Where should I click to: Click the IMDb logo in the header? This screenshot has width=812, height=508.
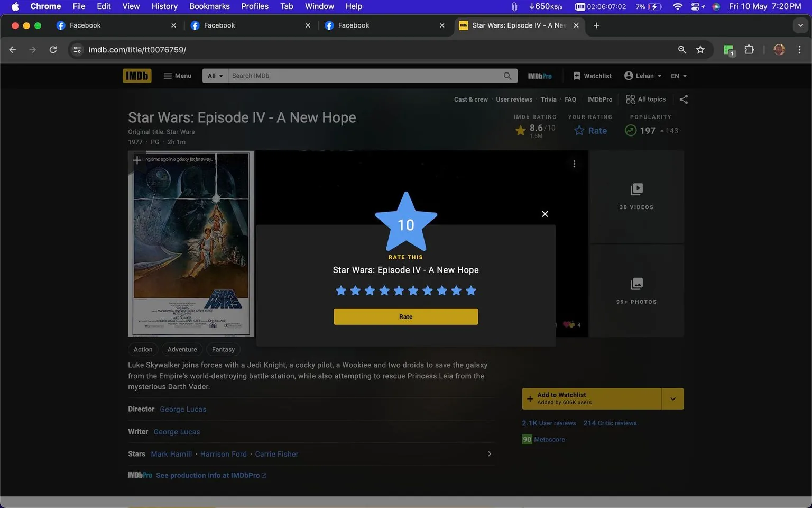pos(136,75)
